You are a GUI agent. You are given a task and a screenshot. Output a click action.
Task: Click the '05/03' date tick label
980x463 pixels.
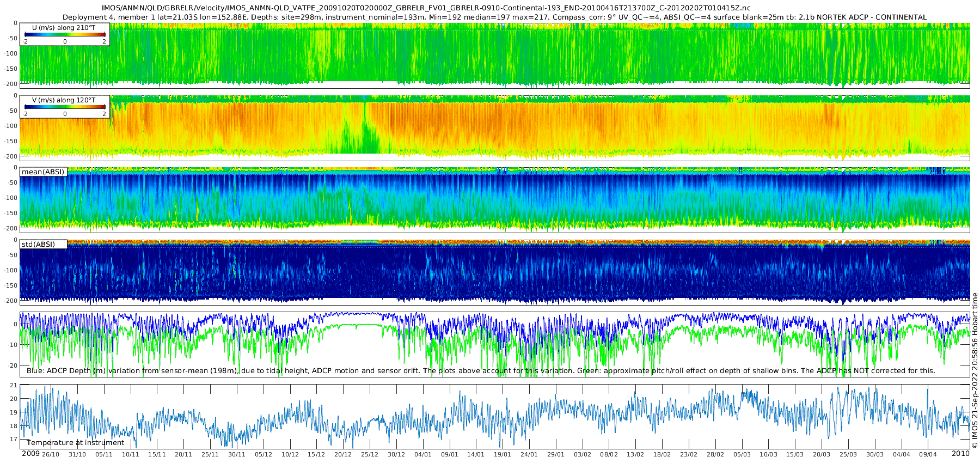pos(742,454)
